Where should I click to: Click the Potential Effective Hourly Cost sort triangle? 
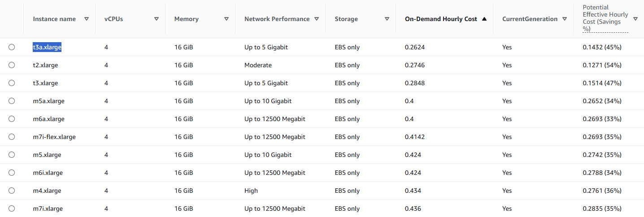click(x=635, y=19)
